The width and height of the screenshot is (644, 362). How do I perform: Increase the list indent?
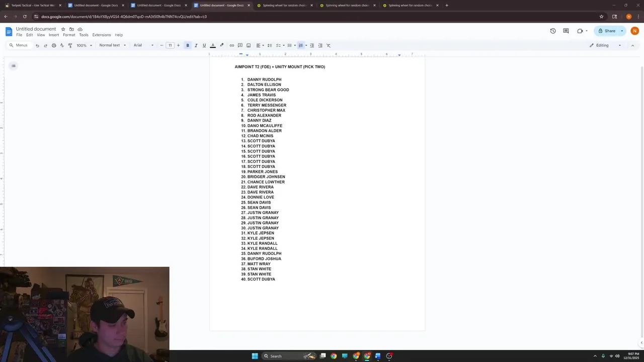(x=320, y=45)
